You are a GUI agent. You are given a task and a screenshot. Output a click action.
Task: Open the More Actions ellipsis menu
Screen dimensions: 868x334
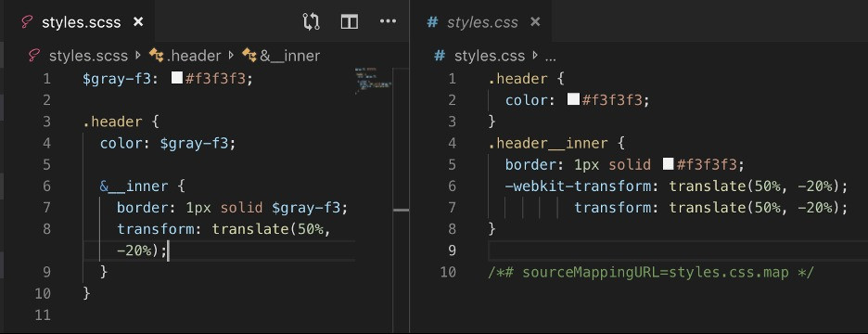388,22
